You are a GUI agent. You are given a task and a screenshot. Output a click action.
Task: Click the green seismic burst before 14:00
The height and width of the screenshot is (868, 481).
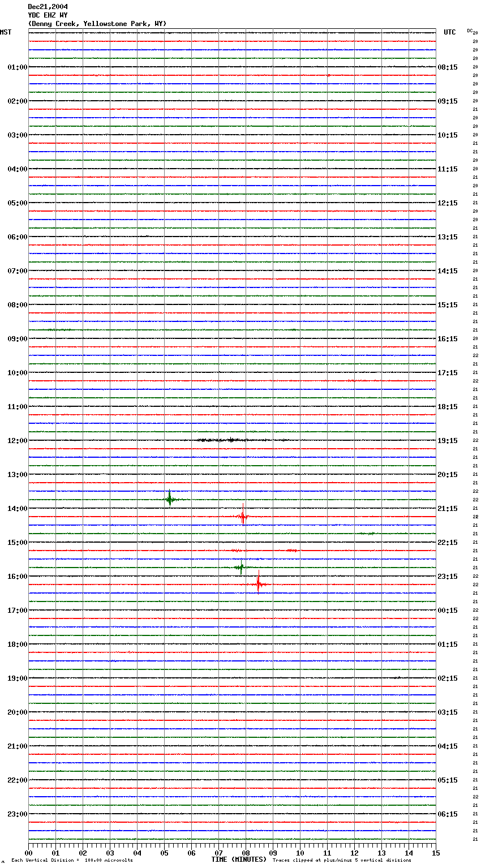[x=170, y=499]
